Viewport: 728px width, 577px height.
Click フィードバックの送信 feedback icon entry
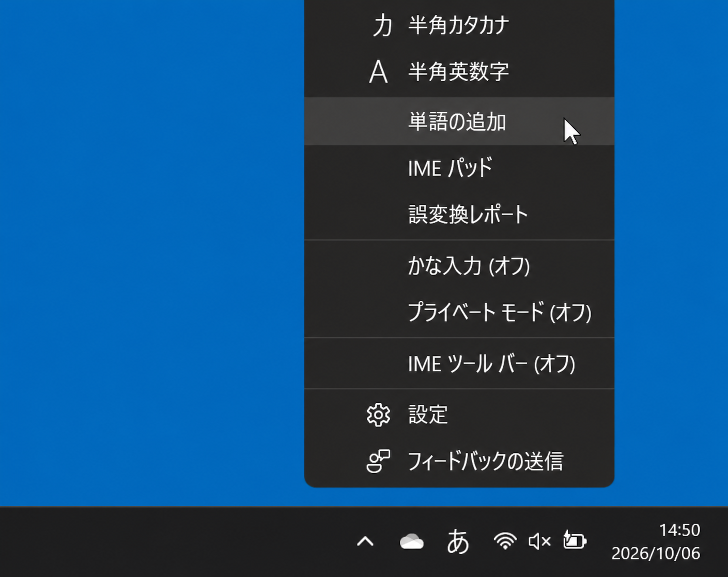pos(459,461)
